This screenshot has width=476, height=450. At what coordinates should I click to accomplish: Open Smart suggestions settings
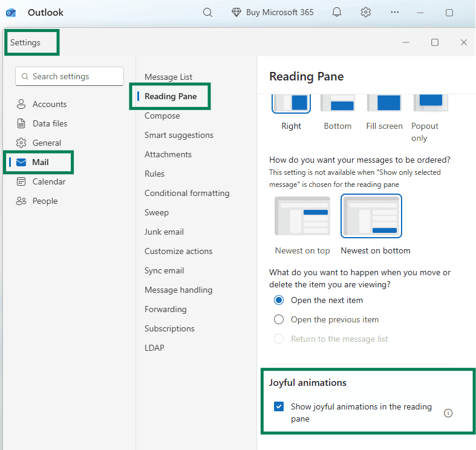pyautogui.click(x=179, y=135)
